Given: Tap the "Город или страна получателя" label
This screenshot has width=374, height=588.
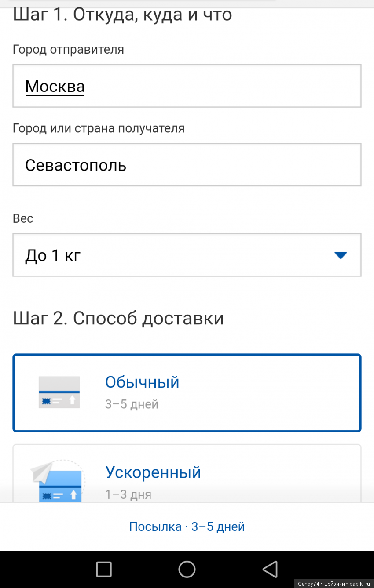Looking at the screenshot, I should 99,128.
